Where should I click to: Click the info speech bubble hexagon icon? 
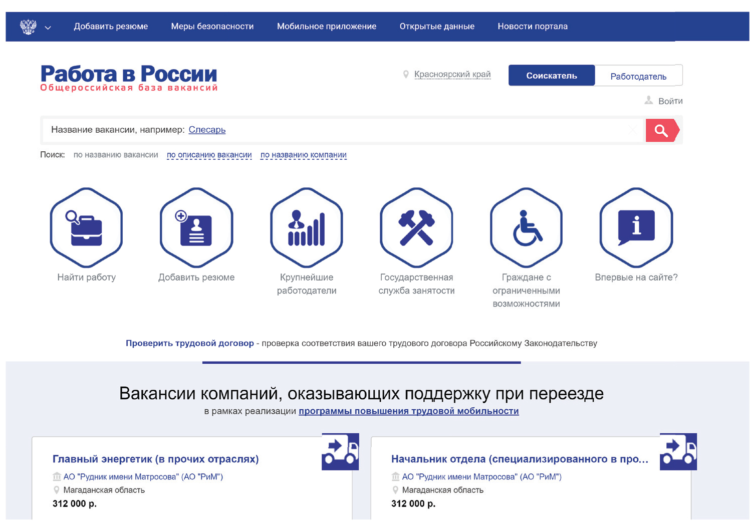click(x=636, y=227)
